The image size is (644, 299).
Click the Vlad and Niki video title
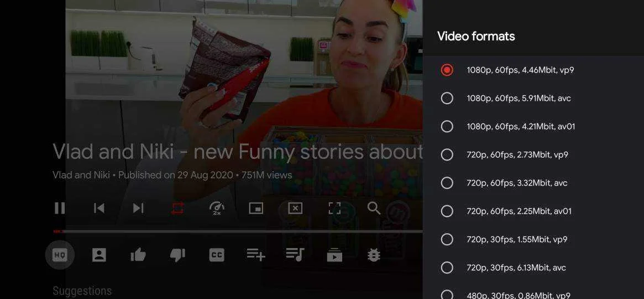tap(238, 152)
